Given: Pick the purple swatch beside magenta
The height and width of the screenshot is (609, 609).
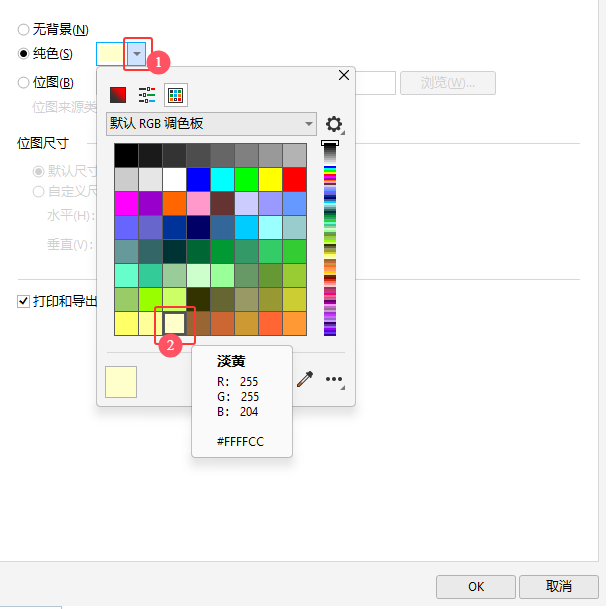Looking at the screenshot, I should [x=150, y=204].
